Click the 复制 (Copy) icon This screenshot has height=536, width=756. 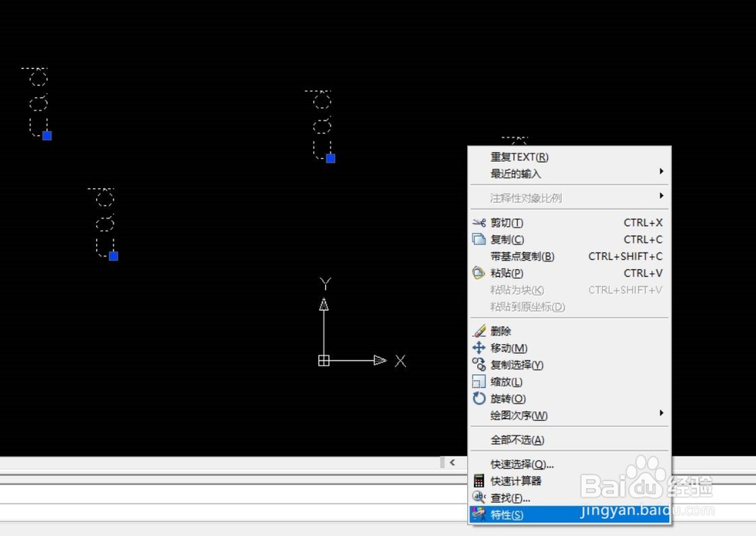tap(479, 239)
